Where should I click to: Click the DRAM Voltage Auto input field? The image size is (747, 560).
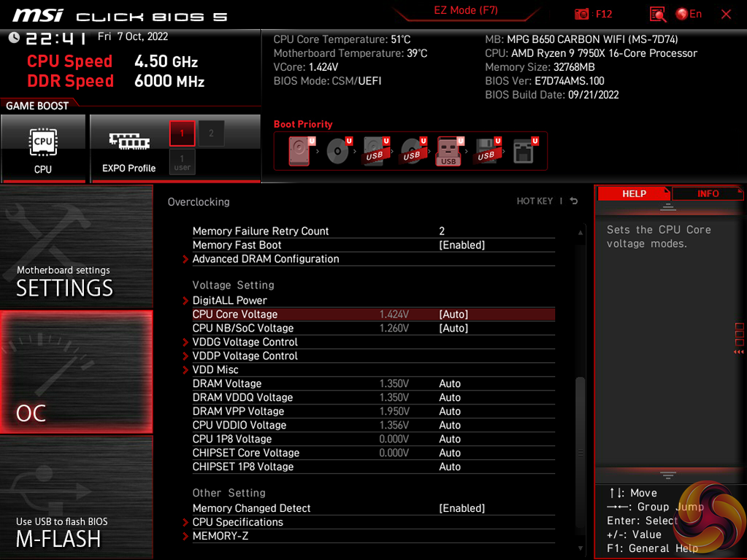tap(450, 384)
